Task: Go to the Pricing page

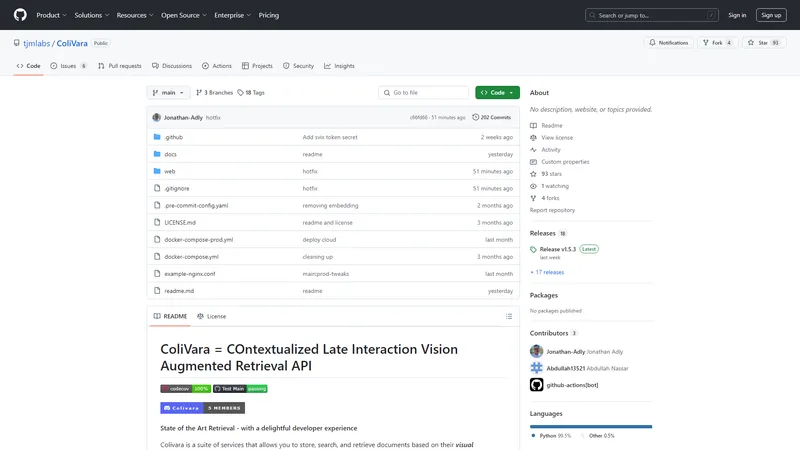Action: pos(268,15)
